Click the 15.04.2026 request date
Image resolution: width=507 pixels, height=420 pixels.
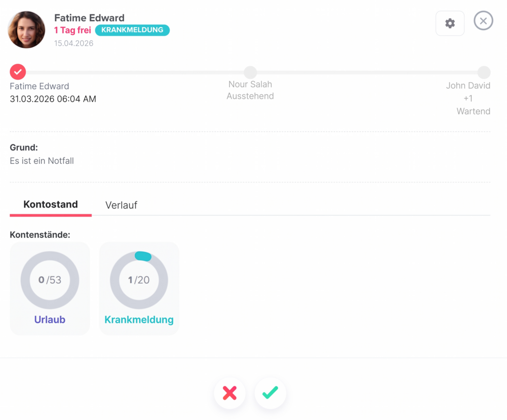coord(74,43)
